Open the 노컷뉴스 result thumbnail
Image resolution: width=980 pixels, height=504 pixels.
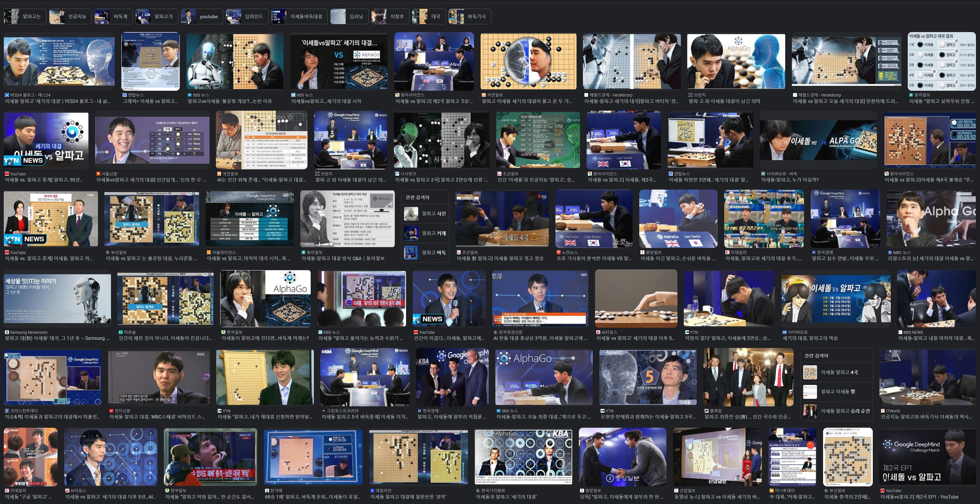pos(594,219)
